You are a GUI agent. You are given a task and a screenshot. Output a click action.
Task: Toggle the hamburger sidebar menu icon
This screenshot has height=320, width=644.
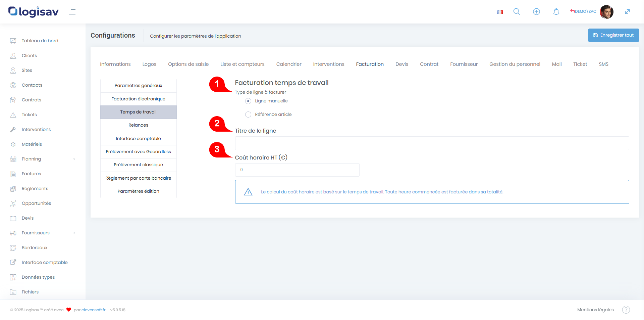pyautogui.click(x=71, y=12)
